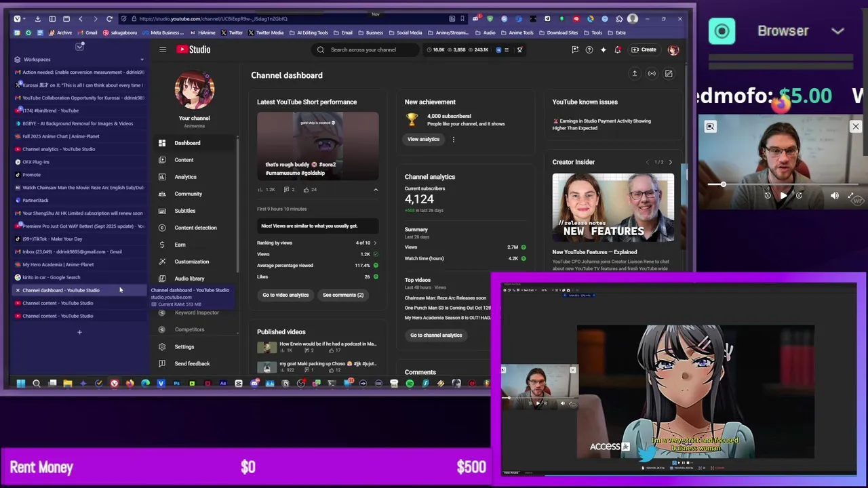Expand the Workspaces dropdown in tab panel
868x488 pixels.
(x=142, y=60)
